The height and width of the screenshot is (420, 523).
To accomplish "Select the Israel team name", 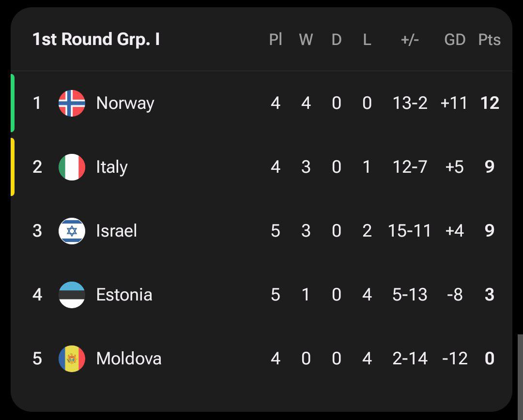I will pyautogui.click(x=116, y=231).
